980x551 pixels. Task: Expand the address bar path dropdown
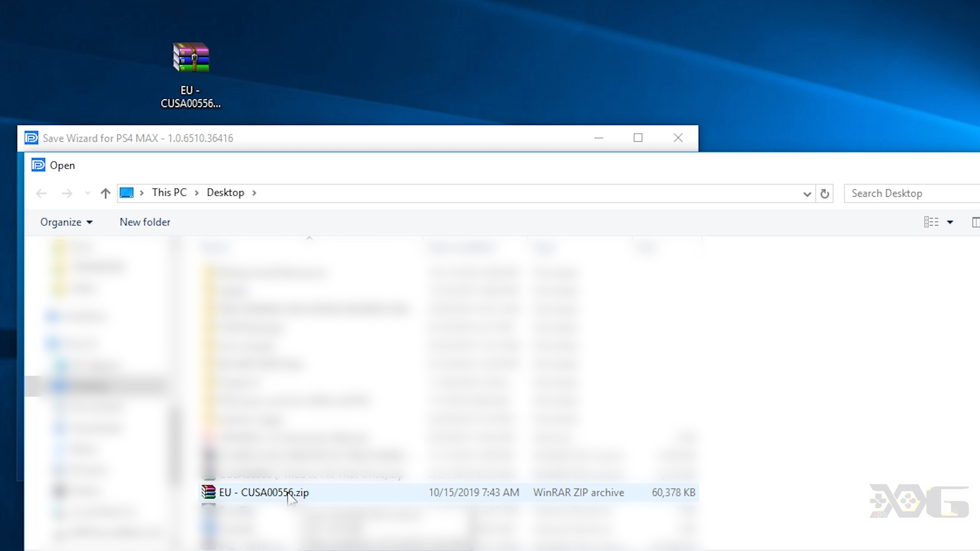806,193
